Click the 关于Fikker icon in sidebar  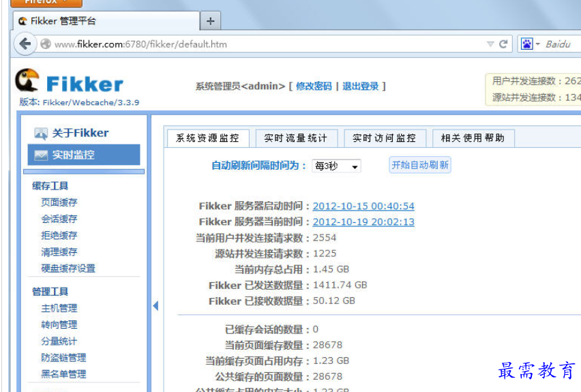click(x=41, y=134)
